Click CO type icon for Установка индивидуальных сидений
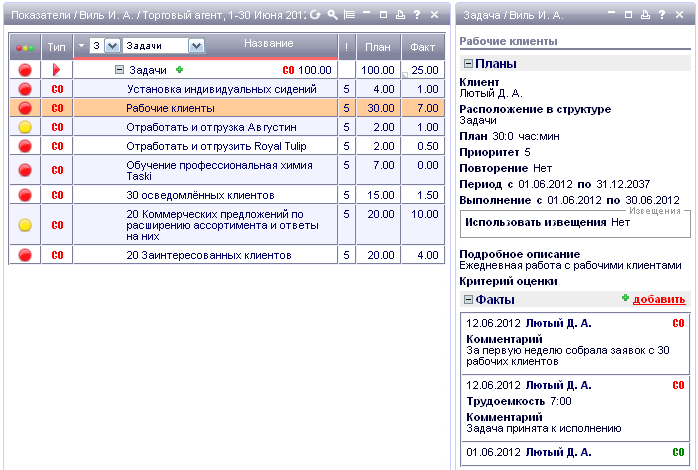Image resolution: width=698 pixels, height=470 pixels. pyautogui.click(x=57, y=89)
